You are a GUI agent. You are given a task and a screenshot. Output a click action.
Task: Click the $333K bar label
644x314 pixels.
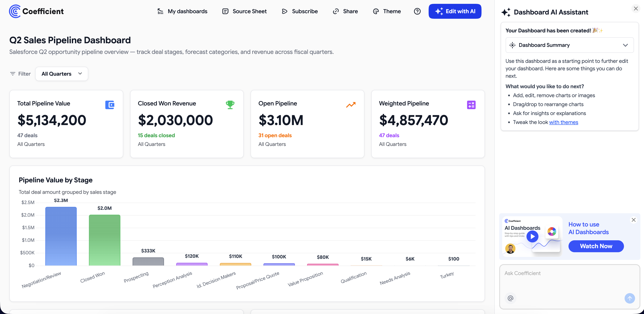pos(148,251)
